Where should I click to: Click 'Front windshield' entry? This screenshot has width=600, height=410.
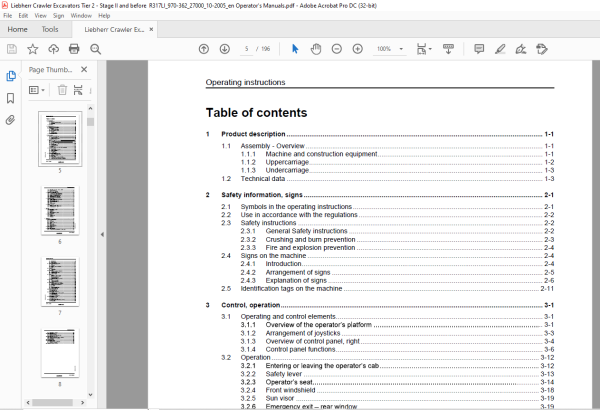pos(290,390)
